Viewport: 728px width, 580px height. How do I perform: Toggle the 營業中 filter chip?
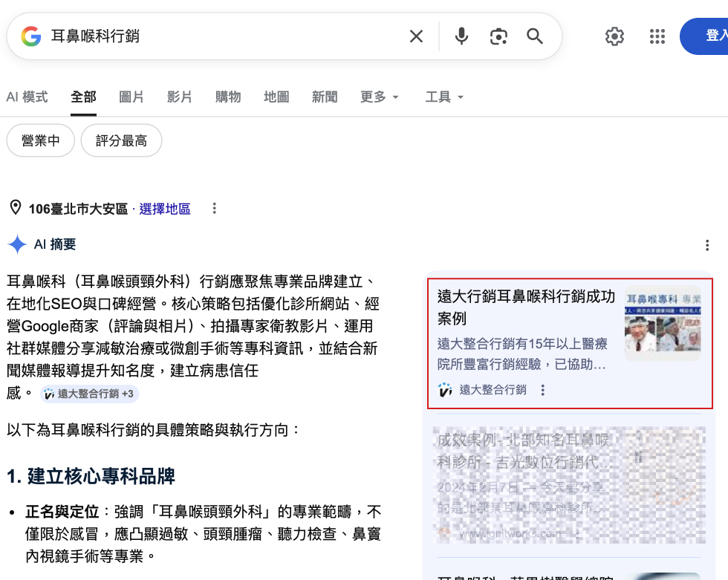[41, 140]
